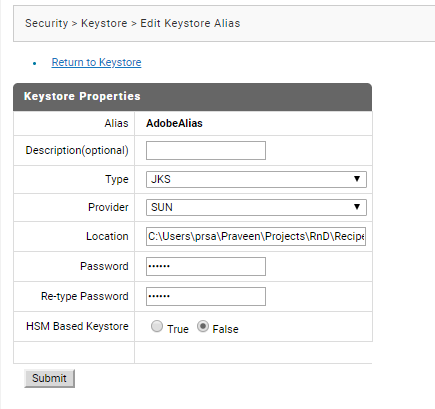Click the Keystore Properties header bar
Screen dimensions: 435x409
click(192, 97)
